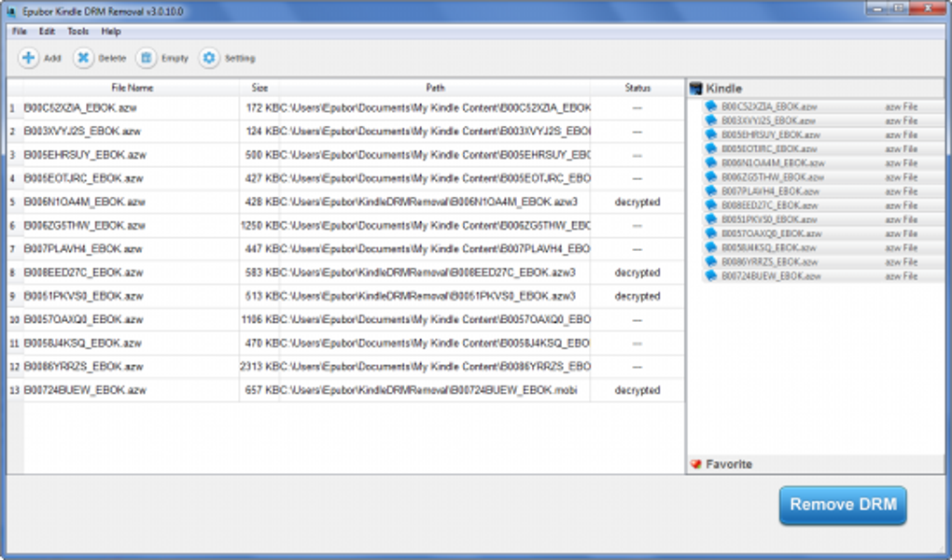Select B007PLAVH4_EBOK.azw in file table
This screenshot has width=952, height=560.
[82, 249]
